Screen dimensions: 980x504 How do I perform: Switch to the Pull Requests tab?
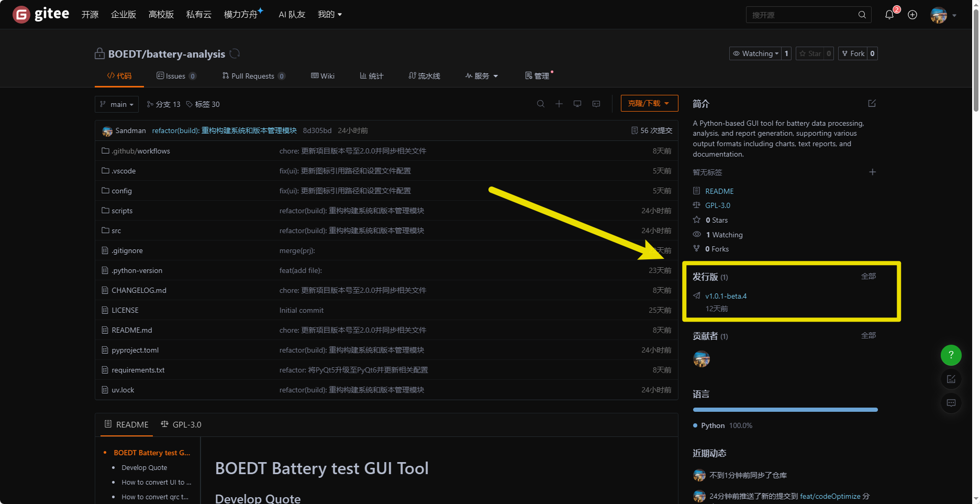point(253,76)
